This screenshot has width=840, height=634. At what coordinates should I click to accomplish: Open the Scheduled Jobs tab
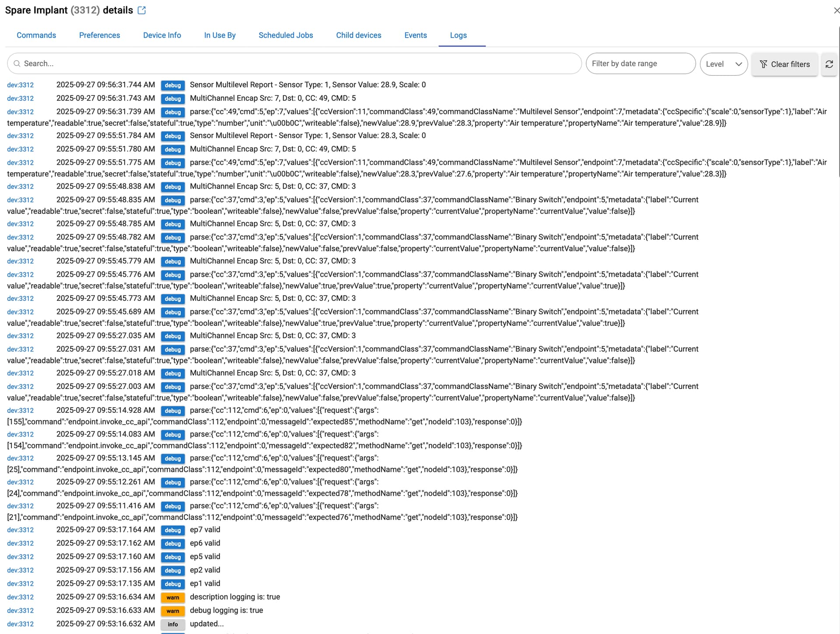tap(286, 35)
